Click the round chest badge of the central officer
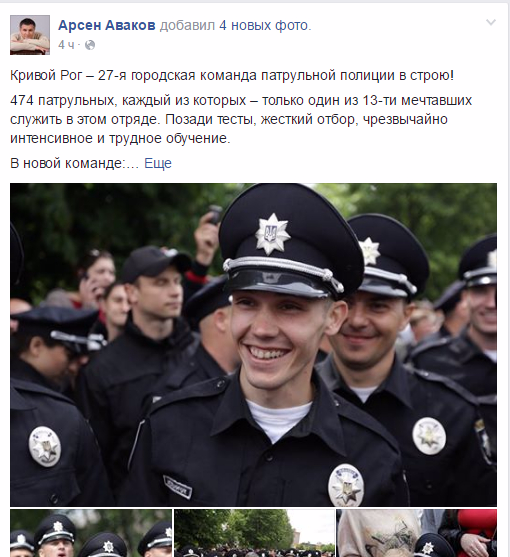 click(346, 485)
